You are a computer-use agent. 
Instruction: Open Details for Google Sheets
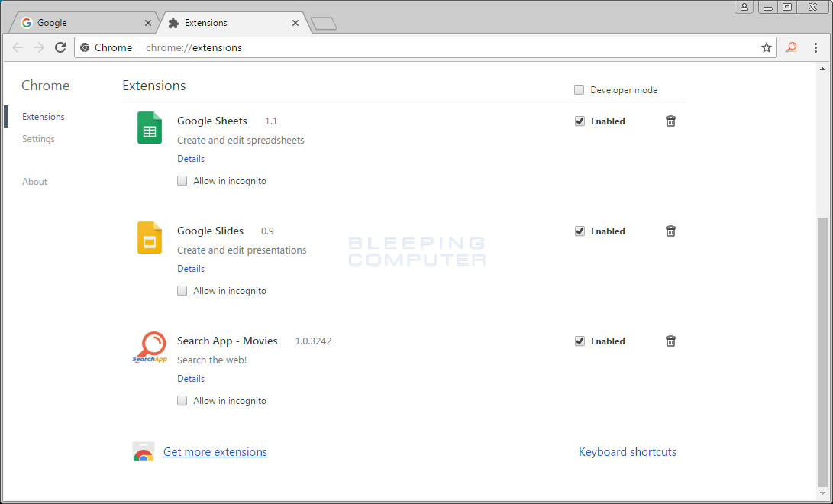click(191, 159)
